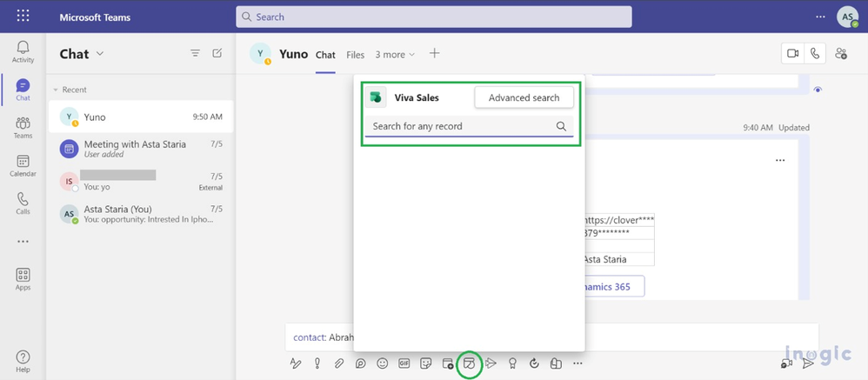Open Settings and more in title bar
This screenshot has height=380, width=868.
(x=820, y=17)
